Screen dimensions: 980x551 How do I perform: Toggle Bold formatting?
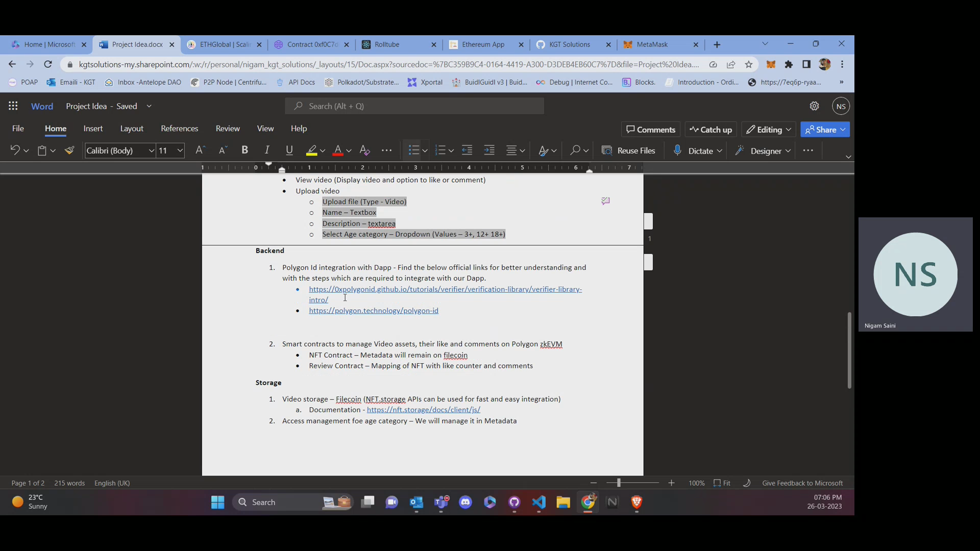click(245, 151)
